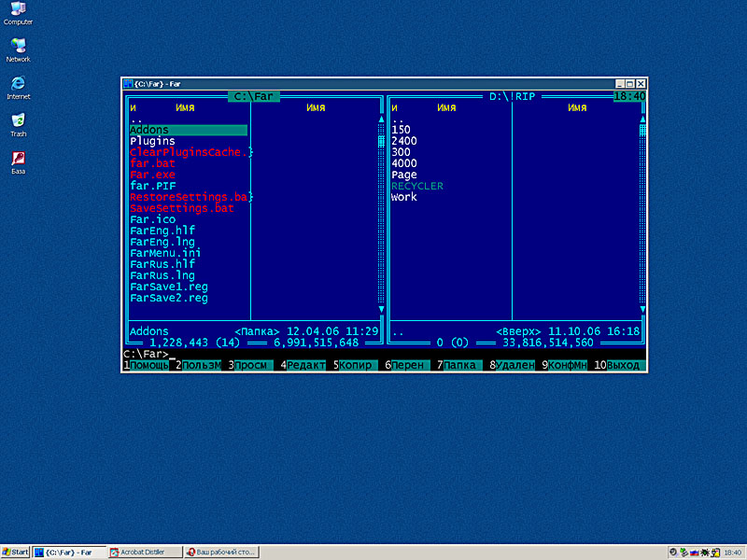This screenshot has width=747, height=560.
Task: Click the black bug tray icon
Action: (705, 553)
